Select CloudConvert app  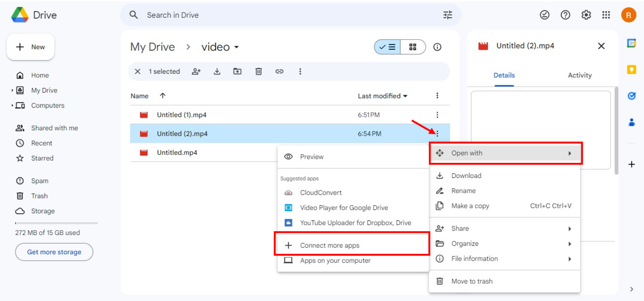[x=353, y=193]
